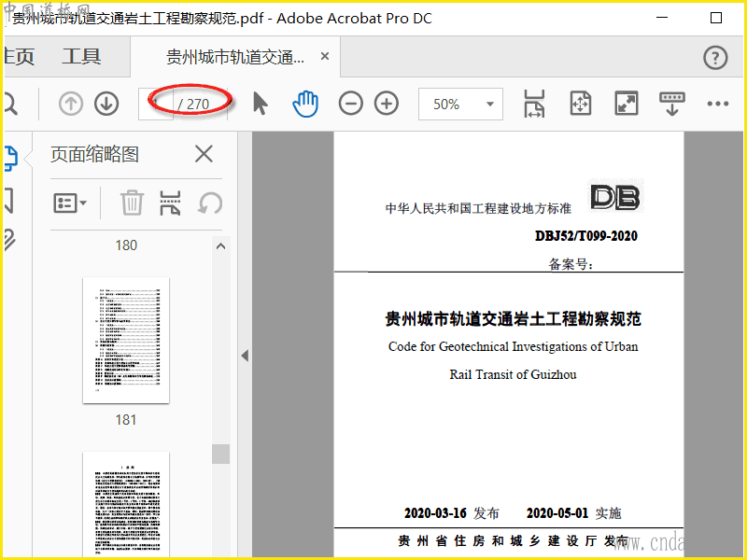This screenshot has width=747, height=560.
Task: Click the total page count 270
Action: (x=198, y=104)
